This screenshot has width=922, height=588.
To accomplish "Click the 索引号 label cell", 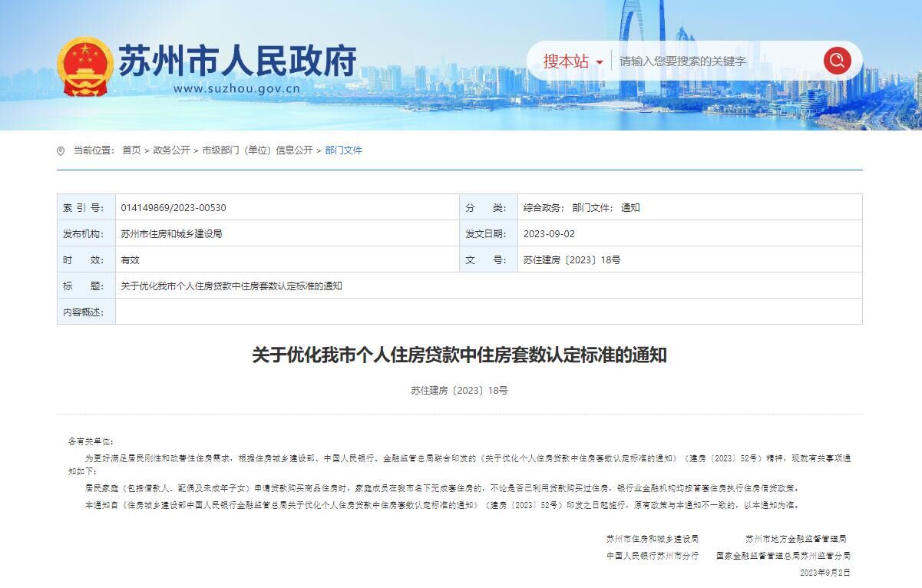I will point(86,208).
